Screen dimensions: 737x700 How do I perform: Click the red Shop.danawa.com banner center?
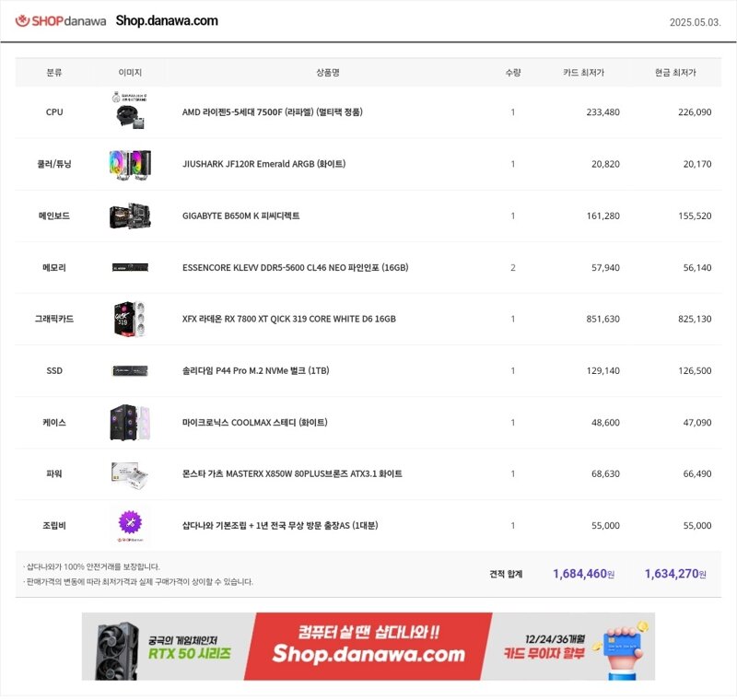coord(368,646)
